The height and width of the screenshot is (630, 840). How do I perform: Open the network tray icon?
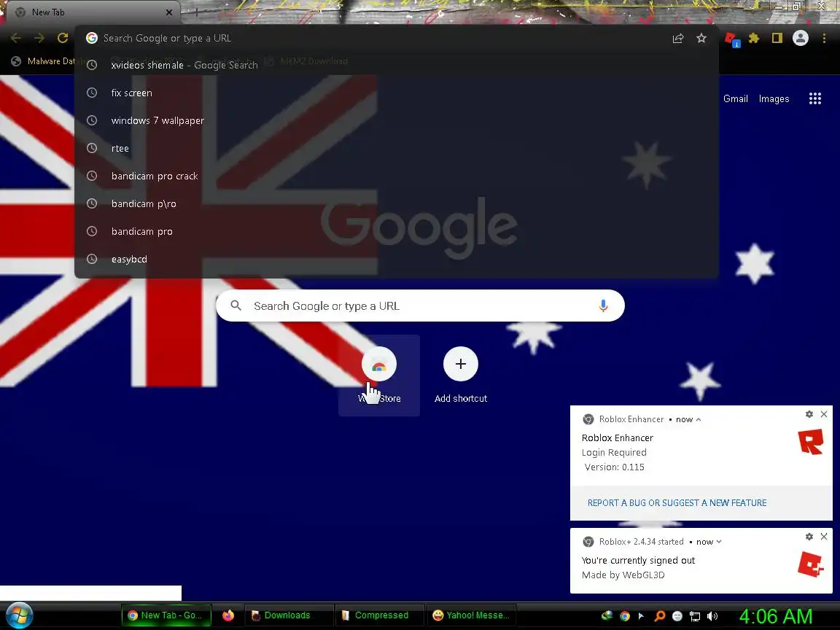[x=695, y=616]
